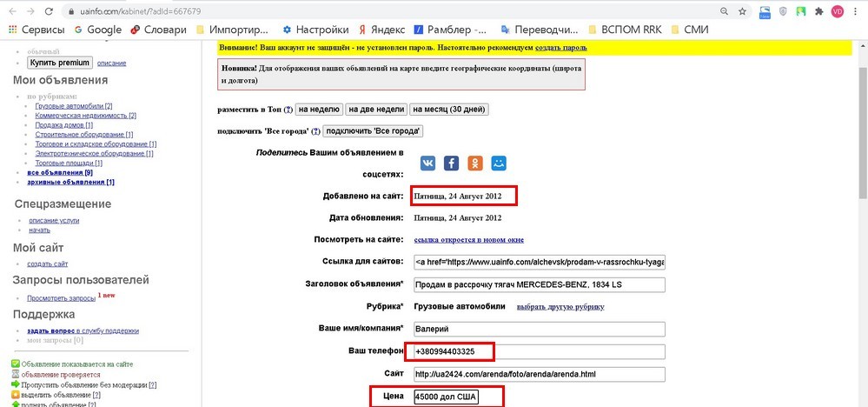868x407 pixels.
Task: Open the grey shield extension
Action: (783, 11)
